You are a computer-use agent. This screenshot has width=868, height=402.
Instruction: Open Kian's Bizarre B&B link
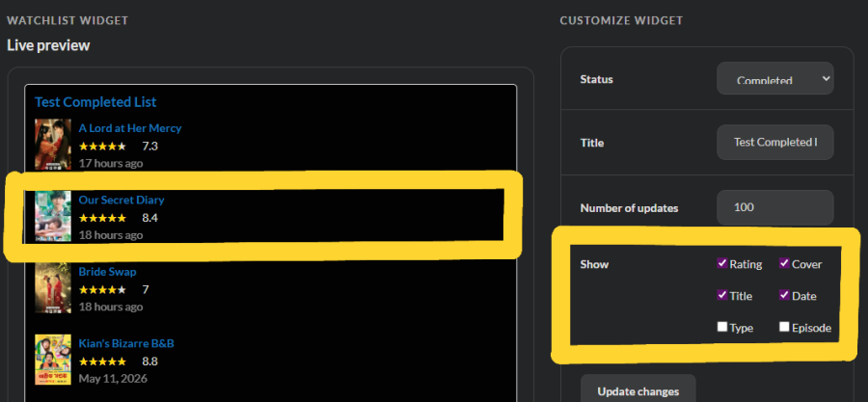tap(126, 343)
